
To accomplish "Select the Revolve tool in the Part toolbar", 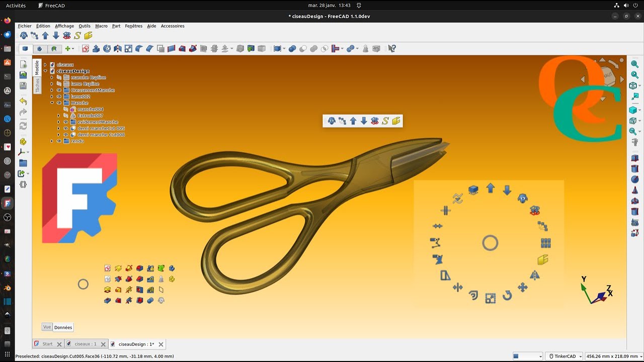I will [x=107, y=49].
